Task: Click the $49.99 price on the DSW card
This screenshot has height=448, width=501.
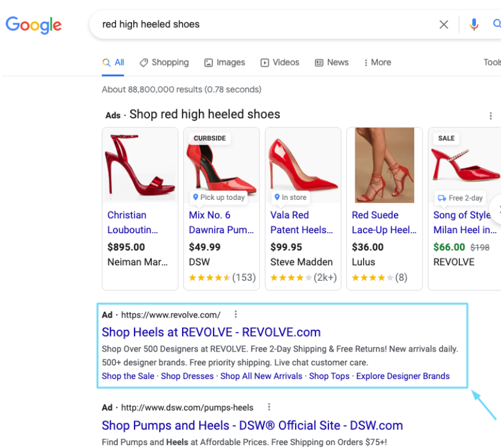Action: pos(205,247)
